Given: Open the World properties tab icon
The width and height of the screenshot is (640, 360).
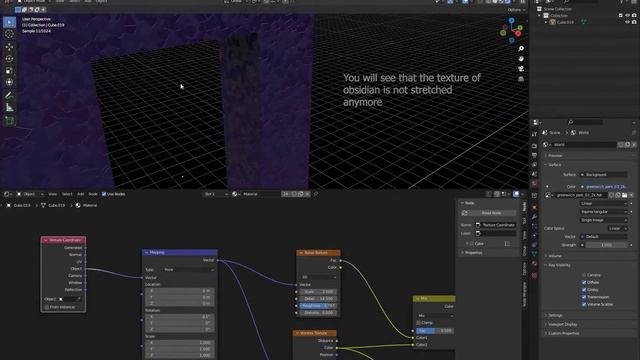Looking at the screenshot, I should tap(534, 184).
